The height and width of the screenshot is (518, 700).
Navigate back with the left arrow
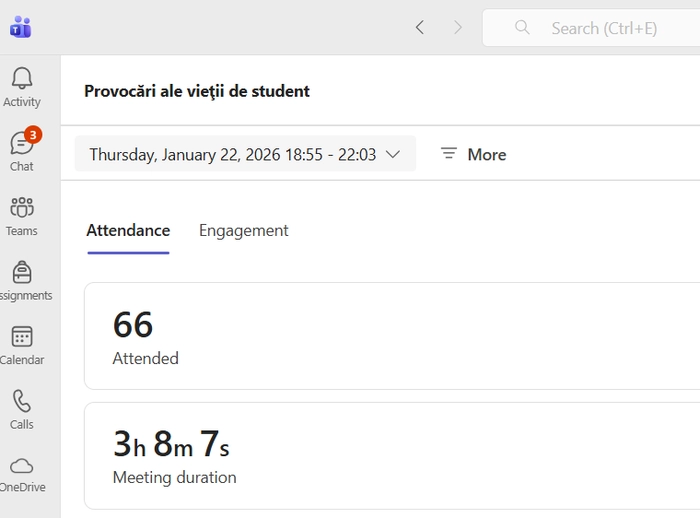pos(420,28)
